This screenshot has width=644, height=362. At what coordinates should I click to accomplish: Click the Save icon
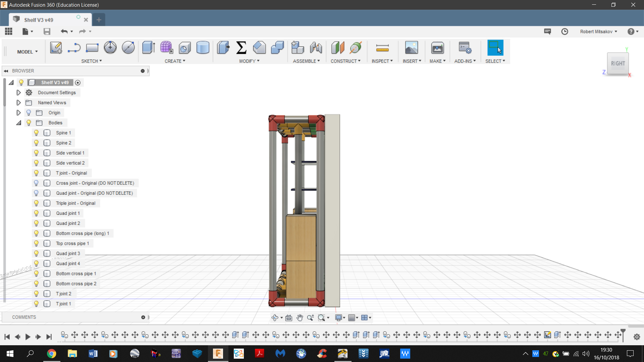pos(47,32)
